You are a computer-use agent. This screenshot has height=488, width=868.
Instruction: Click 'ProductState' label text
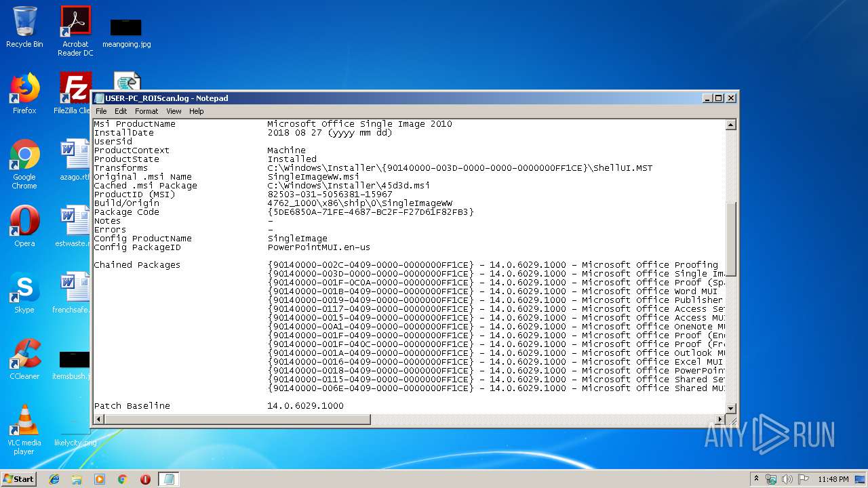click(126, 159)
